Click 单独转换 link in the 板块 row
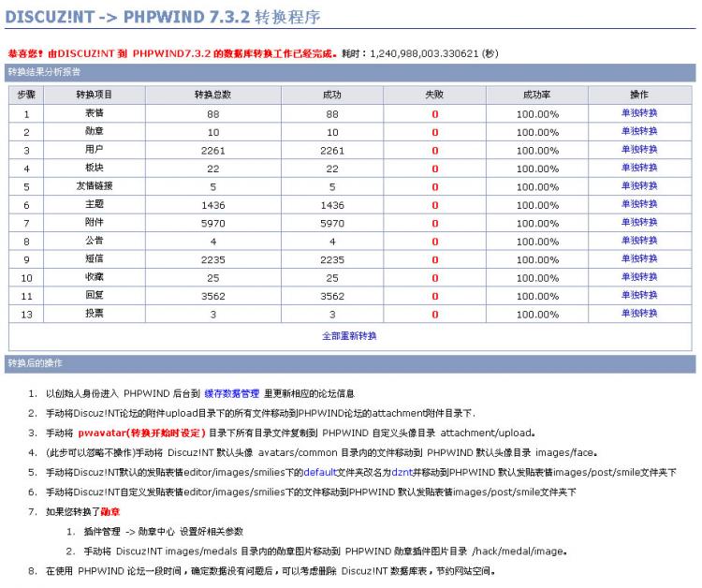This screenshot has height=588, width=702. click(x=639, y=168)
